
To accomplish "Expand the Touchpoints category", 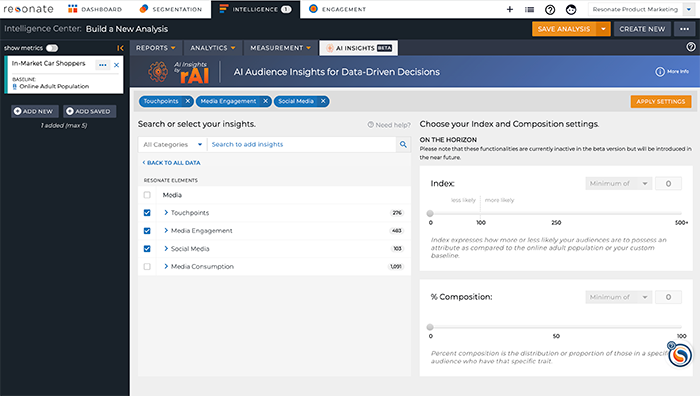I will pos(166,213).
